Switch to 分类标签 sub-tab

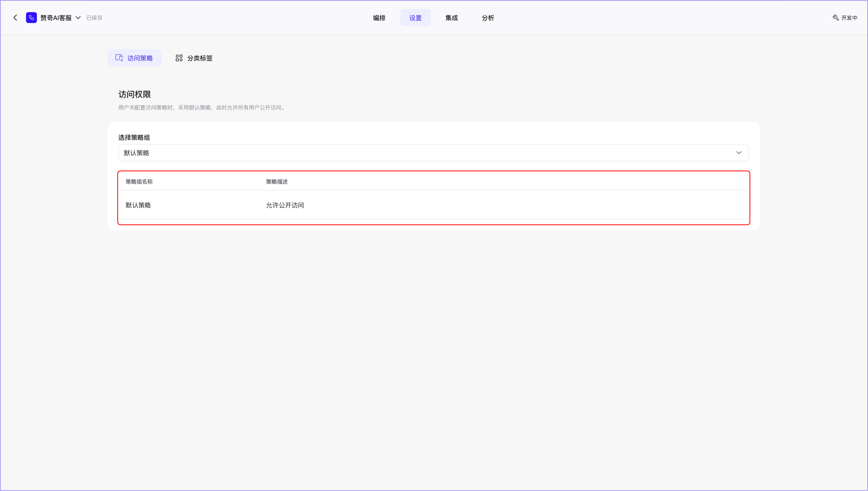[x=200, y=58]
